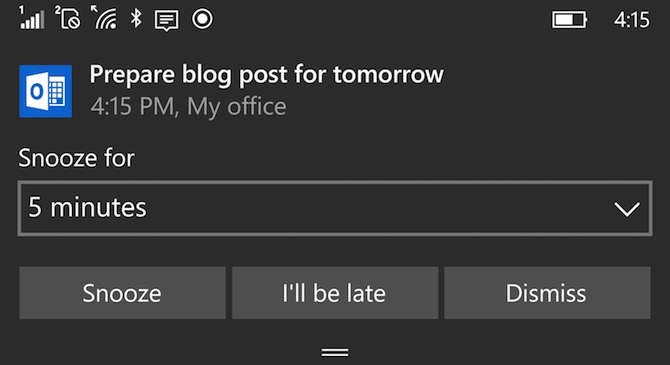Tap the 4:15 status bar clock
The image size is (670, 365).
click(632, 20)
